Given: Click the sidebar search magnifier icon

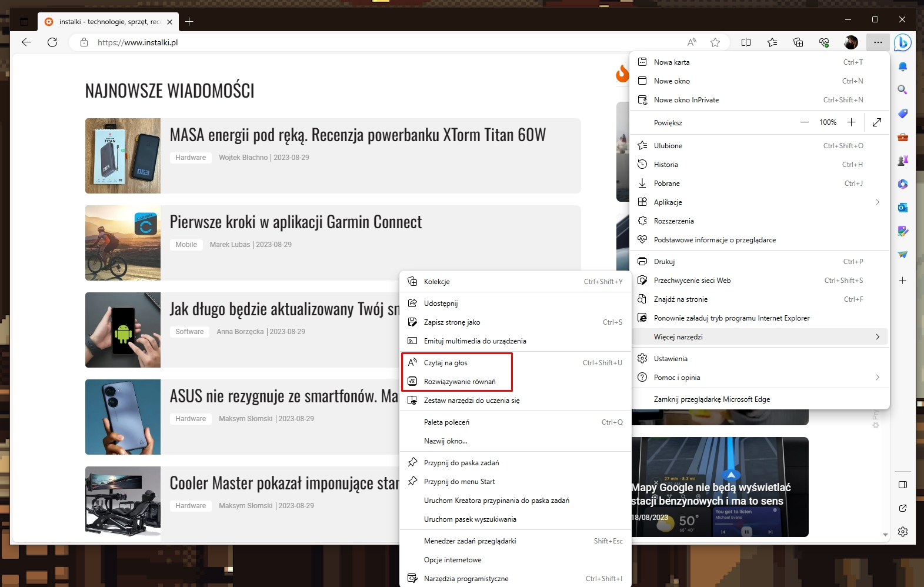Looking at the screenshot, I should [x=902, y=90].
